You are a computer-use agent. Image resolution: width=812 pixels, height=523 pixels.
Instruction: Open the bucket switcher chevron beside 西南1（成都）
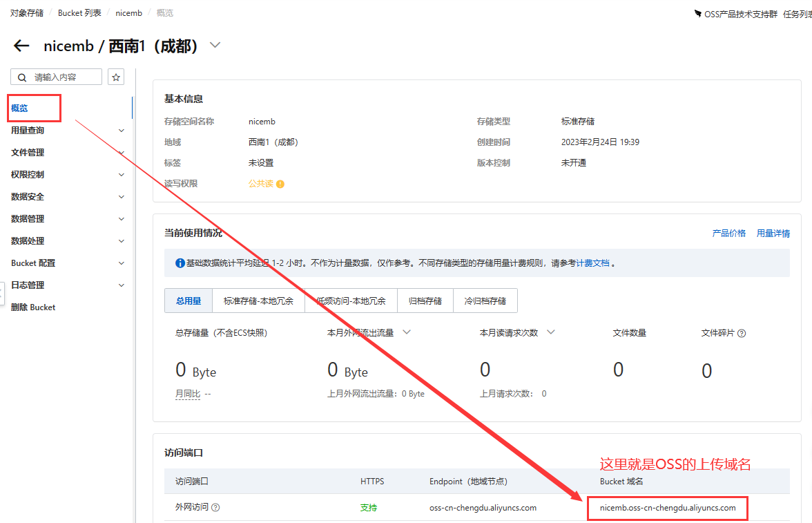(x=215, y=46)
